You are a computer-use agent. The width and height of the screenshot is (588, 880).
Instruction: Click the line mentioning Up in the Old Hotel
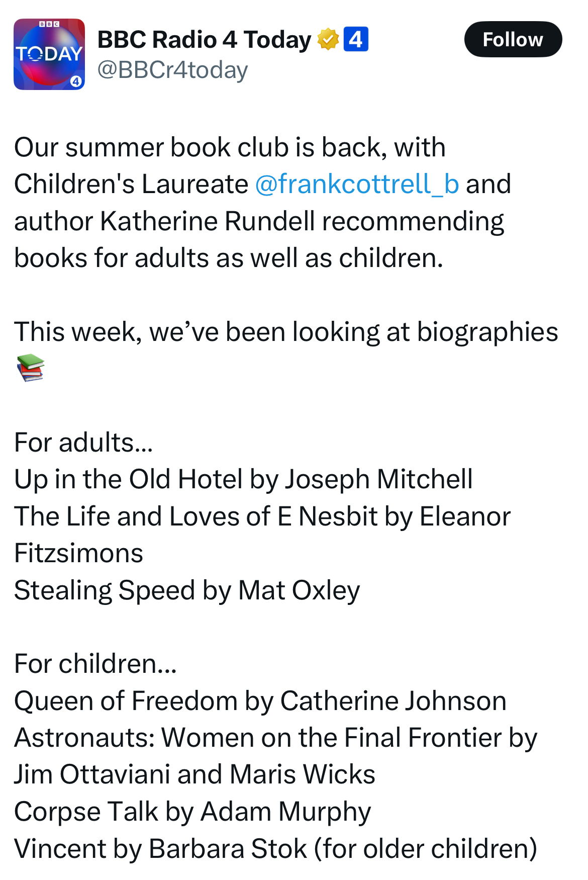[243, 479]
